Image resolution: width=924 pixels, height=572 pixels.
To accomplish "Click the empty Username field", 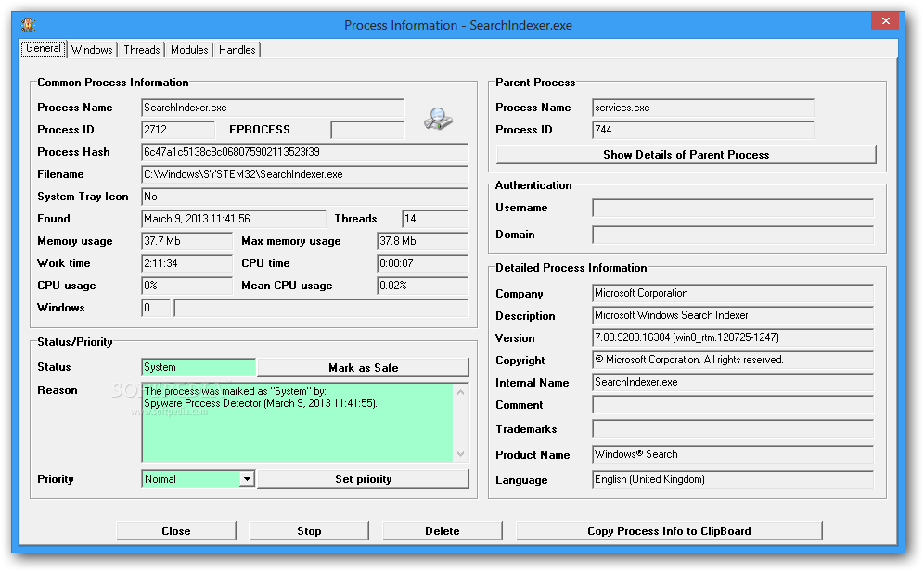I will pyautogui.click(x=733, y=208).
